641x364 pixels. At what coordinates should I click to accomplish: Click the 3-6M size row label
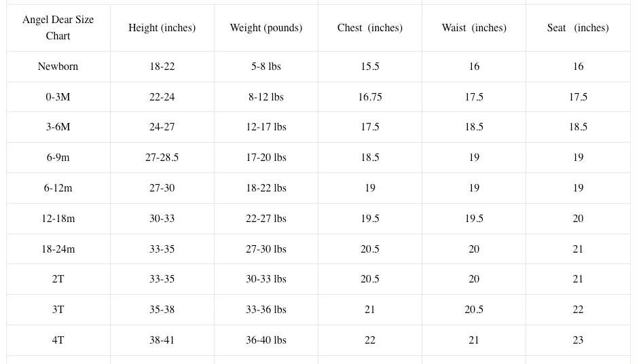pos(58,127)
